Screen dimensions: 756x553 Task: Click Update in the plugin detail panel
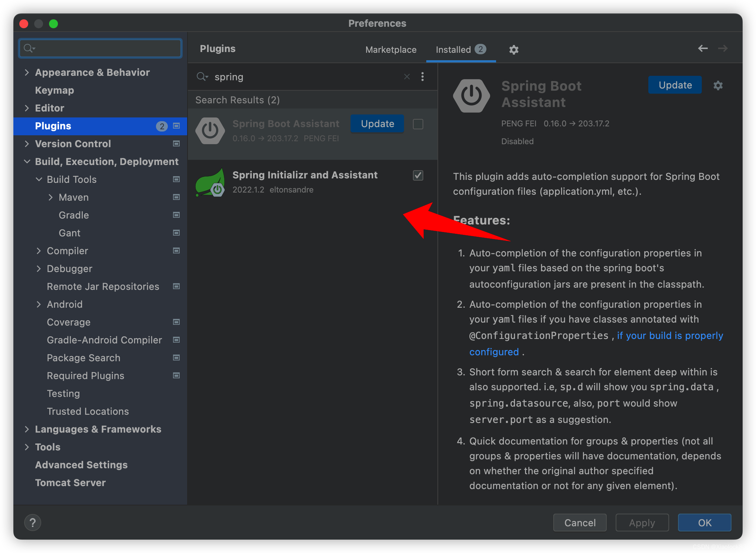[675, 85]
